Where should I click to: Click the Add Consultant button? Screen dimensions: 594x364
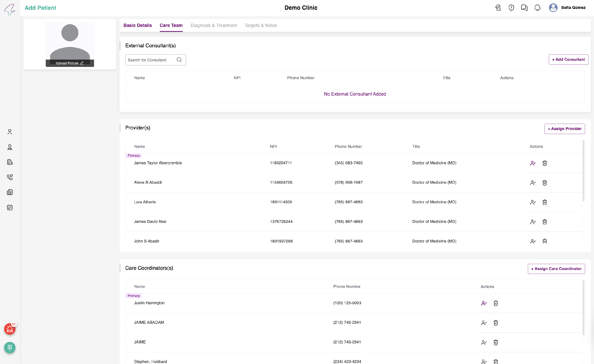568,60
